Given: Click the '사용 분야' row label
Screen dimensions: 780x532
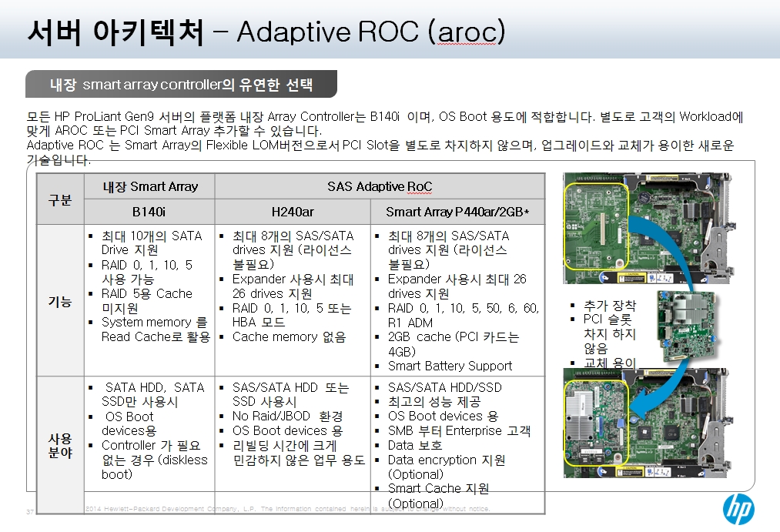Looking at the screenshot, I should coord(60,446).
